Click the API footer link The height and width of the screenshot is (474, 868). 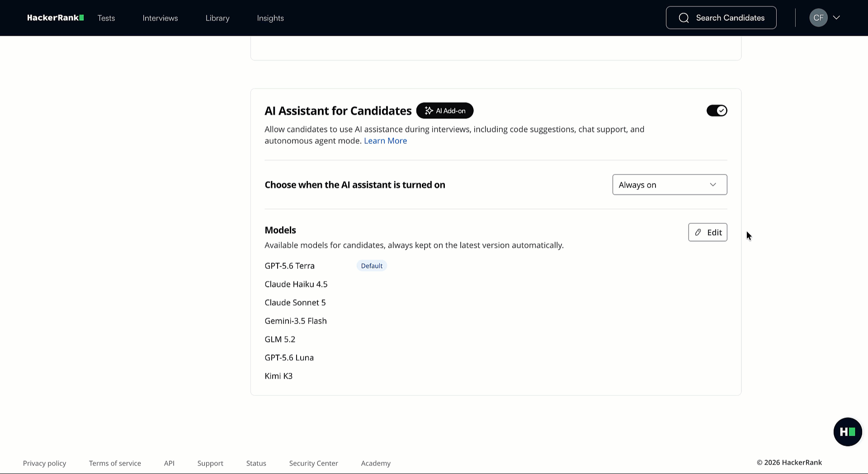[169, 463]
